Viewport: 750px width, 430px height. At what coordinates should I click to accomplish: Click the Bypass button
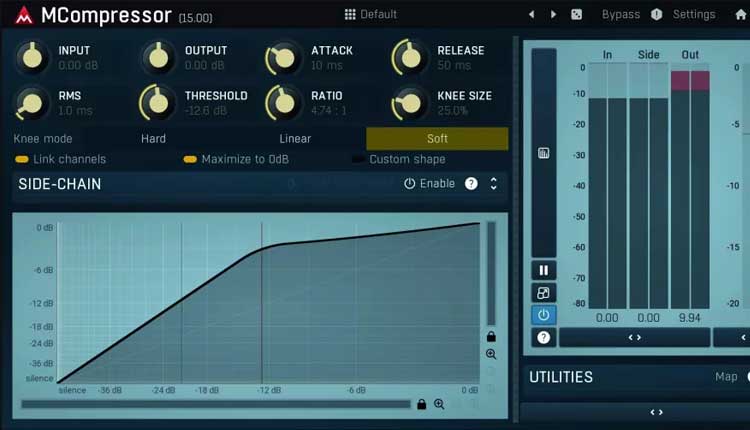click(x=620, y=14)
